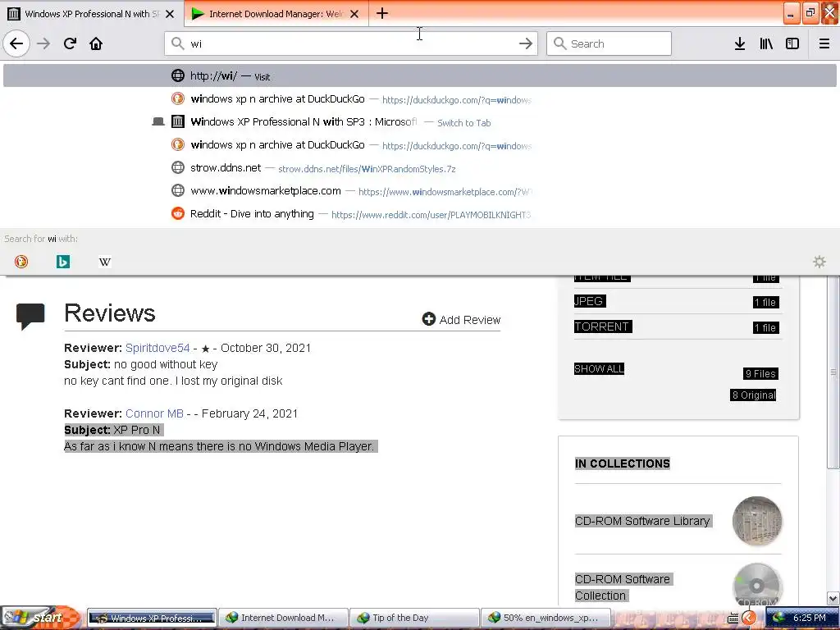Click the go arrow in URL bar
The image size is (840, 630).
click(526, 43)
